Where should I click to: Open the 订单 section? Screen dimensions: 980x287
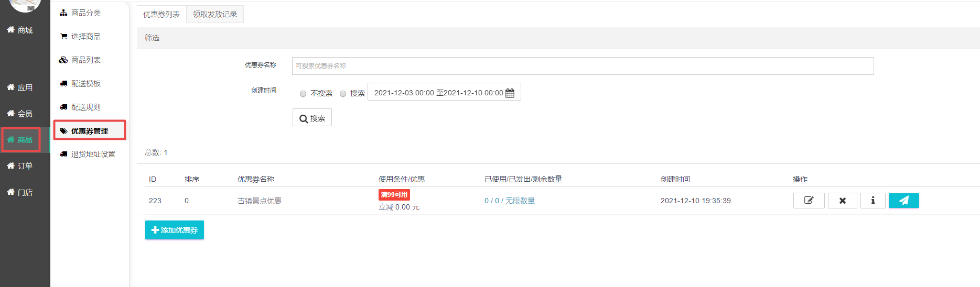(x=20, y=166)
